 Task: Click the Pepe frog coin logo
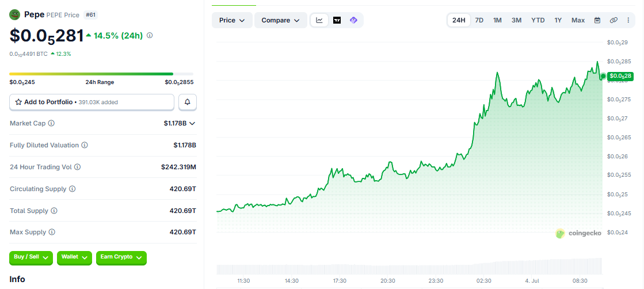15,15
